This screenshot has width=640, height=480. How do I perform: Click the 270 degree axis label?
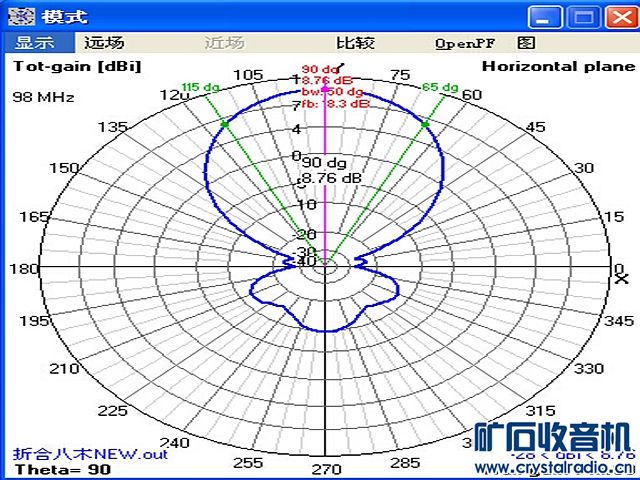(x=329, y=469)
